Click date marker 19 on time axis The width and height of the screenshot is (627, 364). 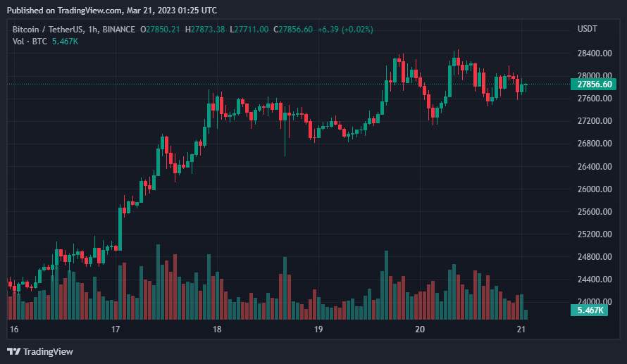(x=318, y=330)
